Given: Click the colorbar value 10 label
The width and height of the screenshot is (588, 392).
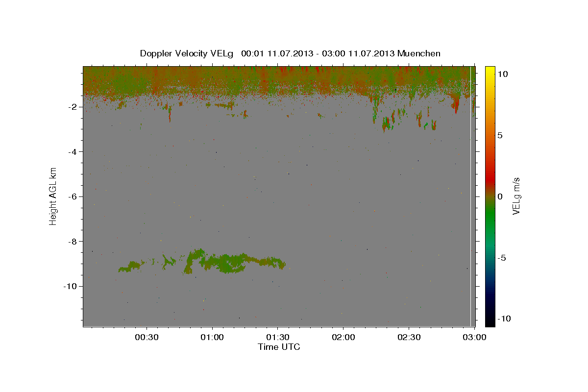Looking at the screenshot, I should [502, 73].
